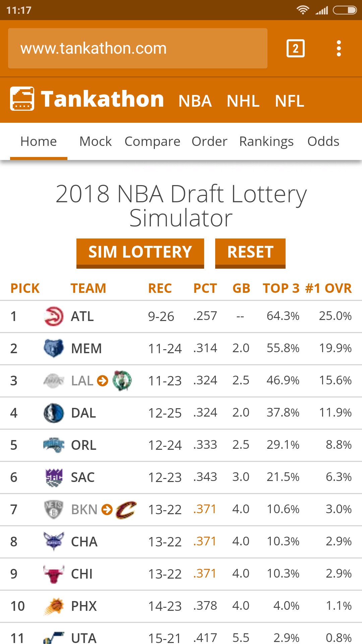The image size is (362, 644).
Task: Click the RESET button
Action: [x=250, y=253]
